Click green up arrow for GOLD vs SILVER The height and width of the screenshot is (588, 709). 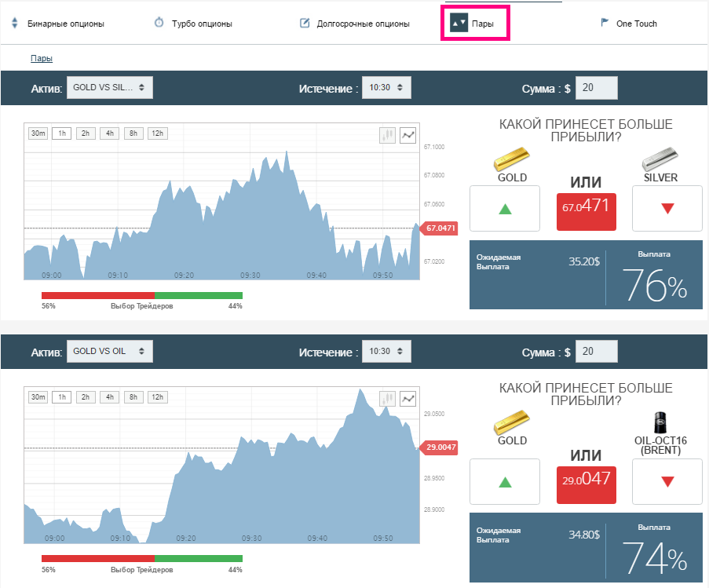pos(505,208)
